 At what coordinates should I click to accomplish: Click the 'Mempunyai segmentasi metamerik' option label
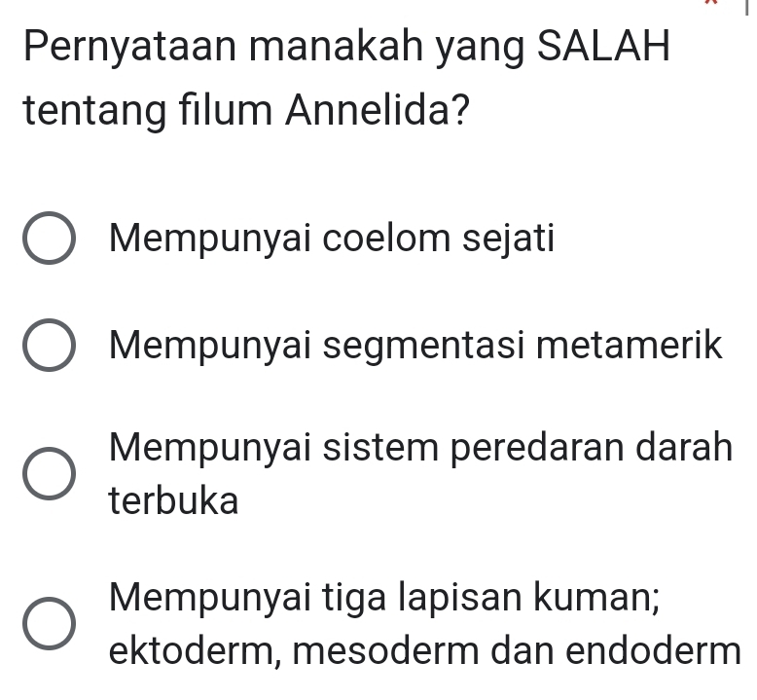pos(415,346)
